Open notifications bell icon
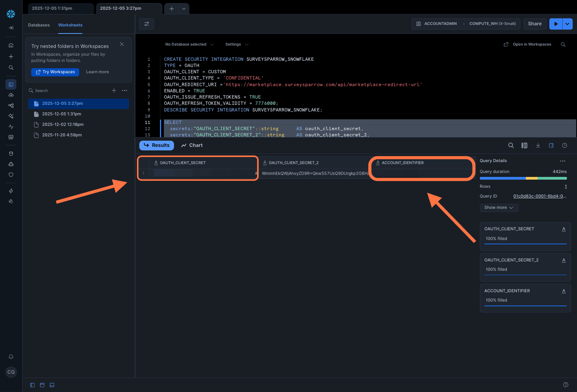577x392 pixels. click(11, 357)
